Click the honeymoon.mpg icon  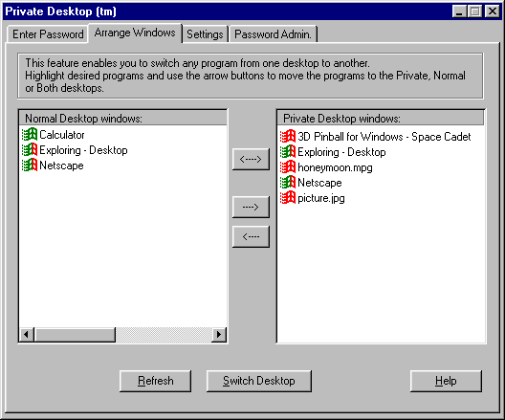click(288, 167)
